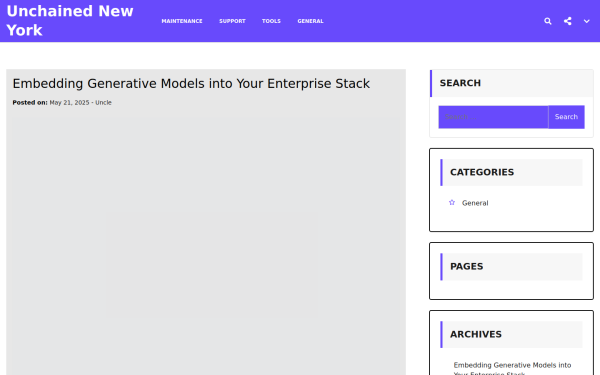The image size is (600, 375).
Task: Open the search icon in header
Action: tap(548, 21)
